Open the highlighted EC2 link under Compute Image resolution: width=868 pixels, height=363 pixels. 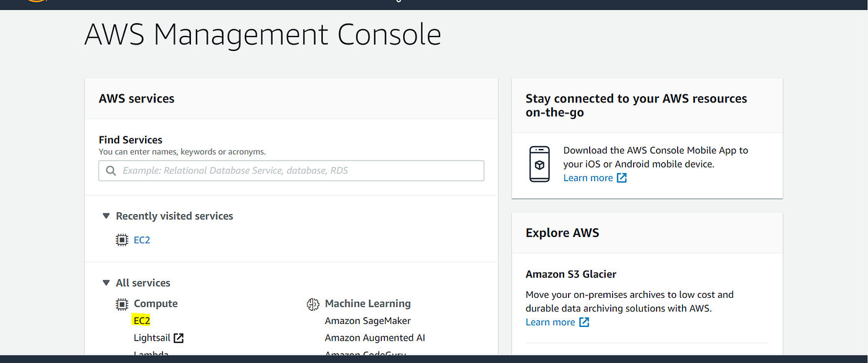pos(142,321)
